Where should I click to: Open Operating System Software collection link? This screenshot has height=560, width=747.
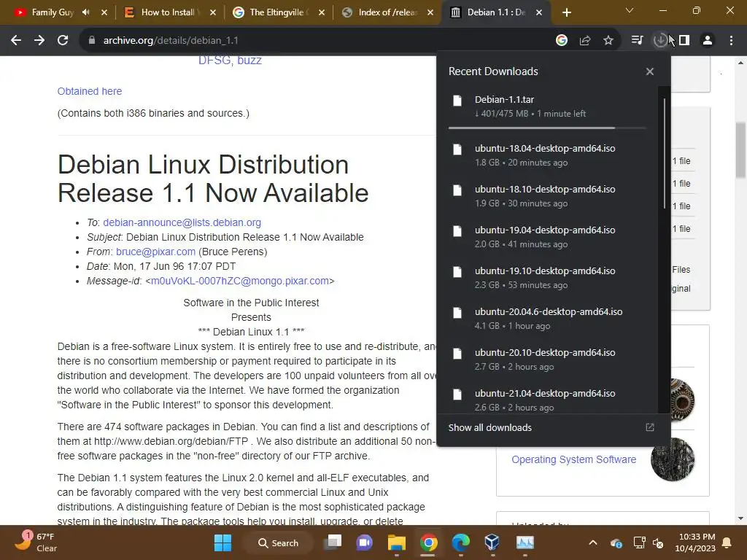tap(573, 459)
